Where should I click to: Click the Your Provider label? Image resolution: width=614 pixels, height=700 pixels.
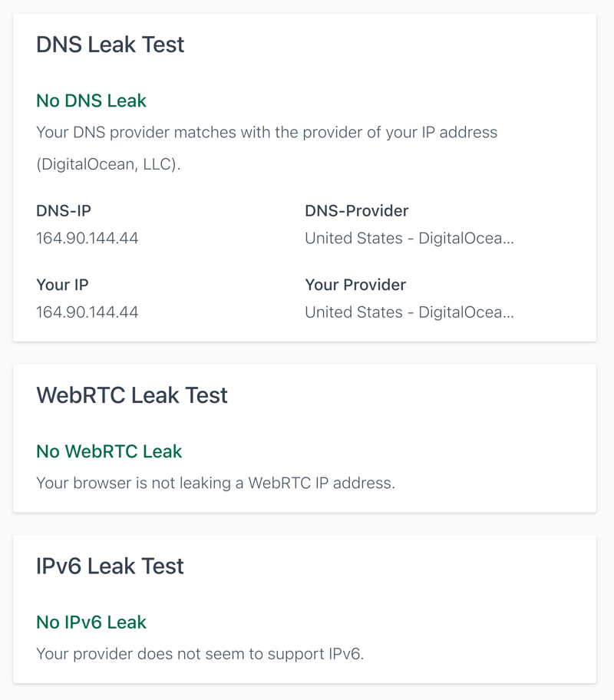355,285
